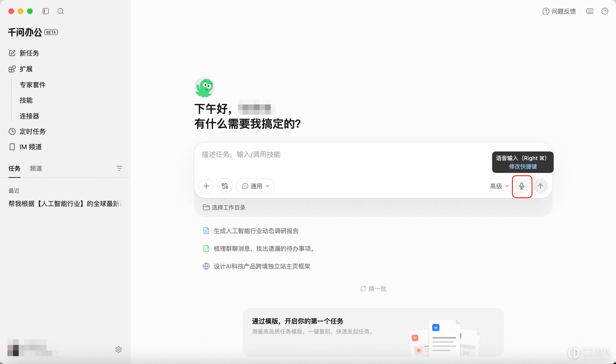Click 选择工作目录 folder selector
This screenshot has height=364, width=616.
coord(224,207)
